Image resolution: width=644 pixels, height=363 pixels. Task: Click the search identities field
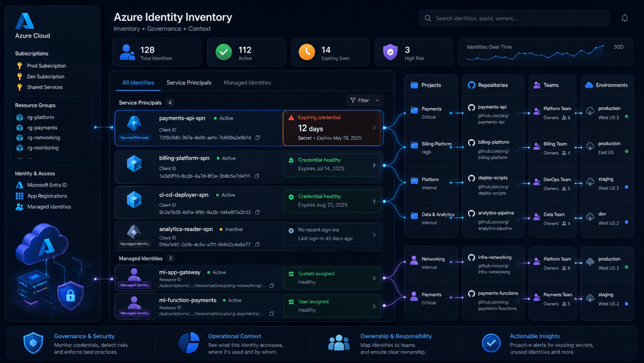[514, 18]
